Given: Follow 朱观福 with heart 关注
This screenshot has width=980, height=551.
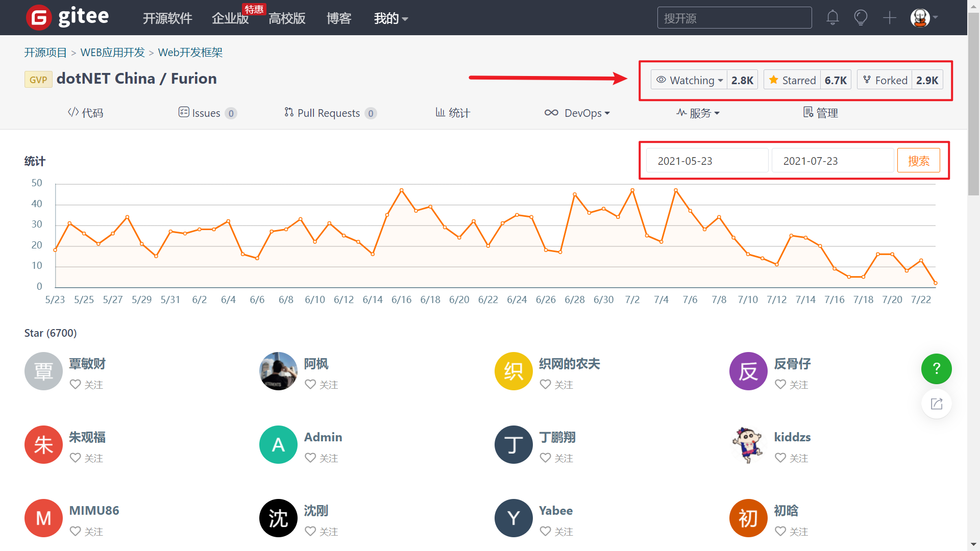Looking at the screenshot, I should (x=86, y=458).
